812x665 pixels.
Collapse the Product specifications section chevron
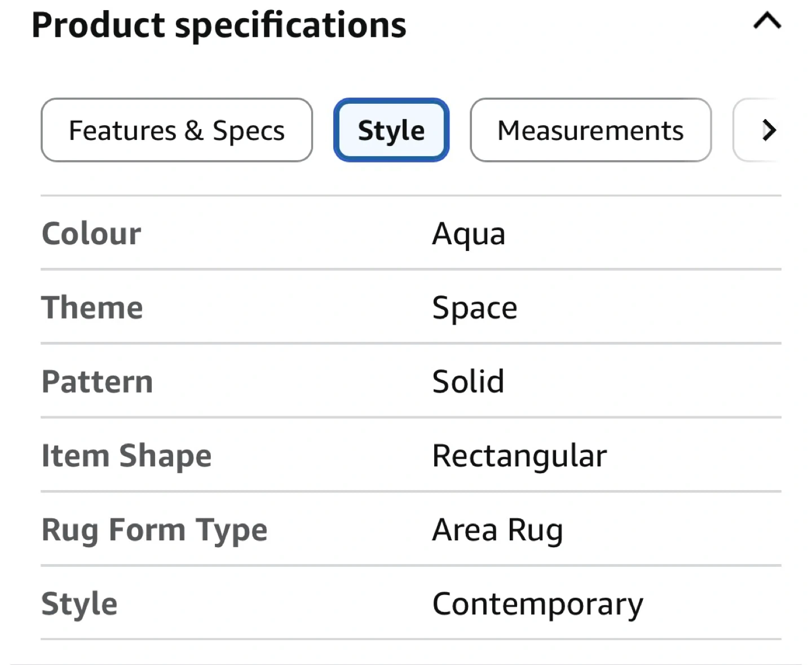point(767,22)
